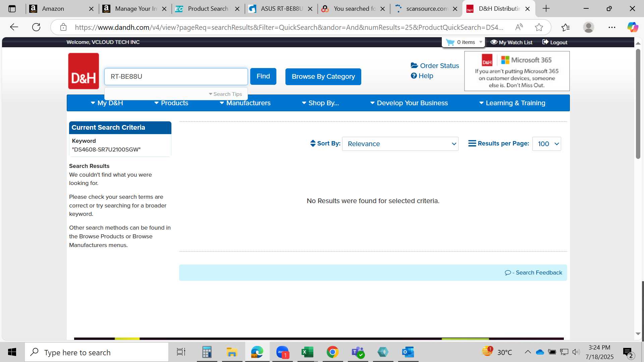Image resolution: width=644 pixels, height=362 pixels.
Task: Add page to favorites star icon
Action: click(539, 27)
